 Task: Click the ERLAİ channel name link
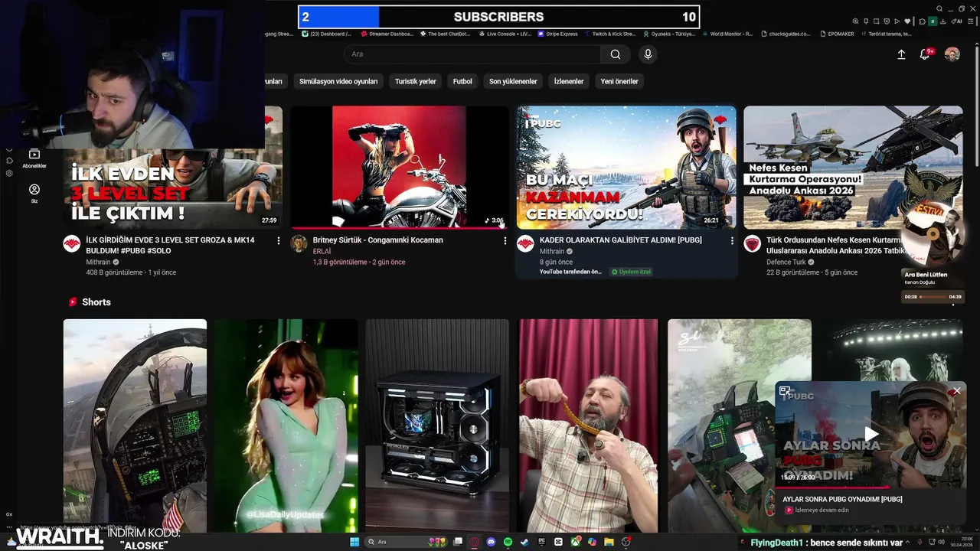[x=322, y=251]
